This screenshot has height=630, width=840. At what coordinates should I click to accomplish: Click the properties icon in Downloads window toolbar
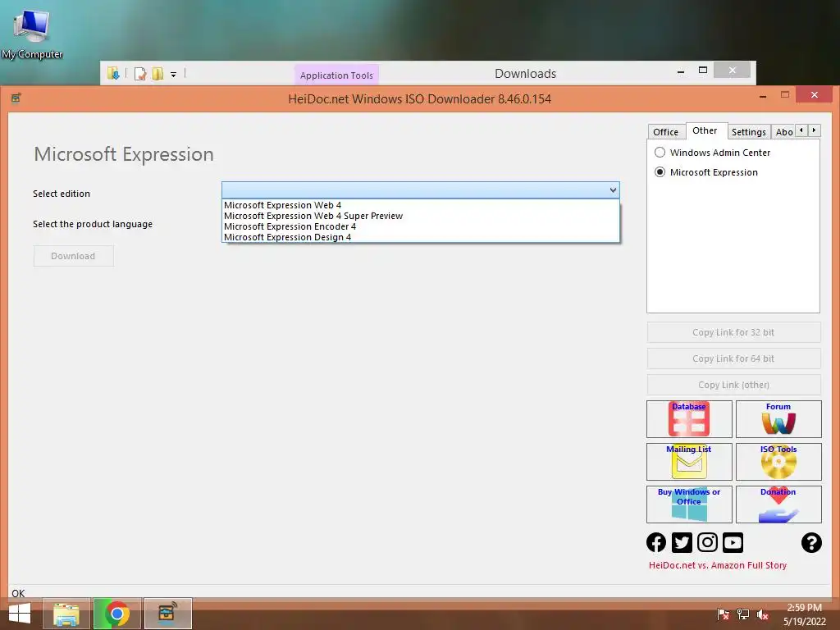140,74
